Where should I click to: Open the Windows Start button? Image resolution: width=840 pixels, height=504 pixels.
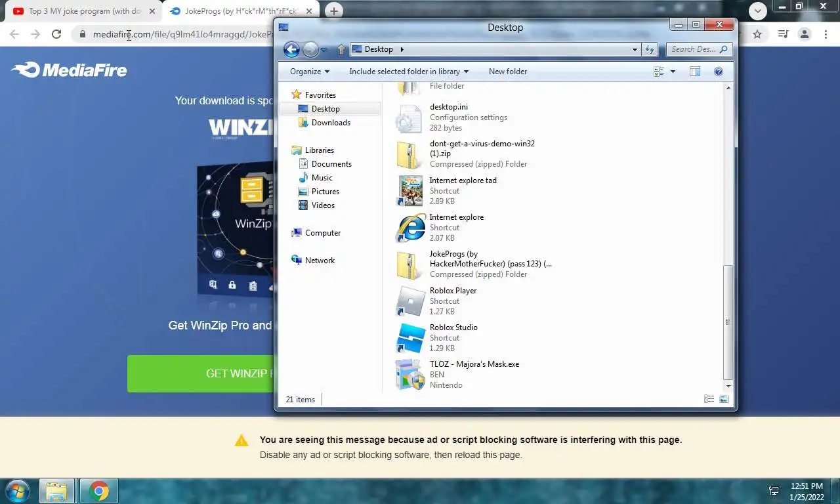pyautogui.click(x=18, y=491)
